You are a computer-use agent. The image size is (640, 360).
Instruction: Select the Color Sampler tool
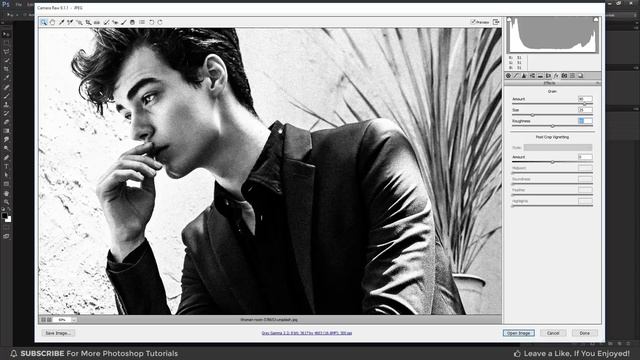(70, 22)
